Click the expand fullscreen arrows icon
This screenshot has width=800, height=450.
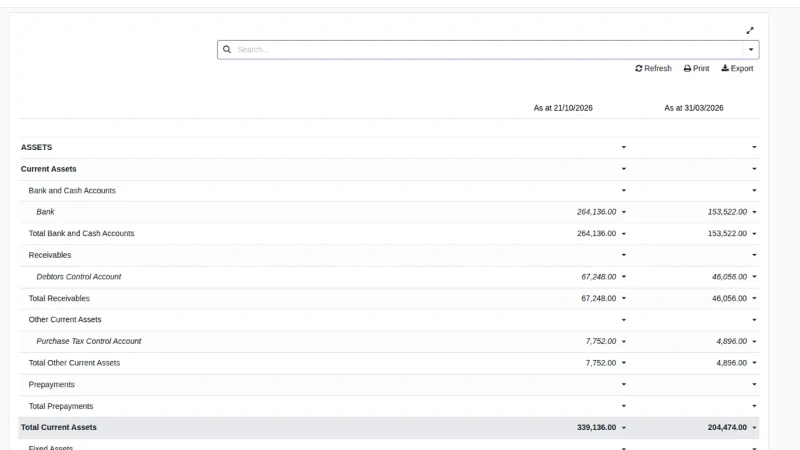click(749, 31)
